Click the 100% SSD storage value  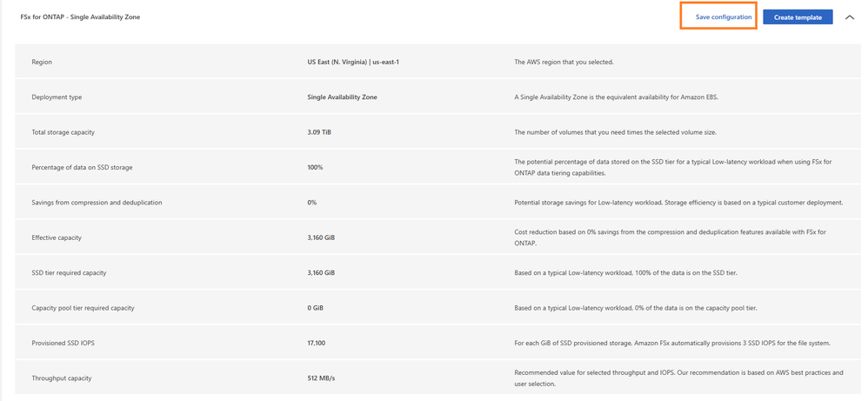pos(315,167)
